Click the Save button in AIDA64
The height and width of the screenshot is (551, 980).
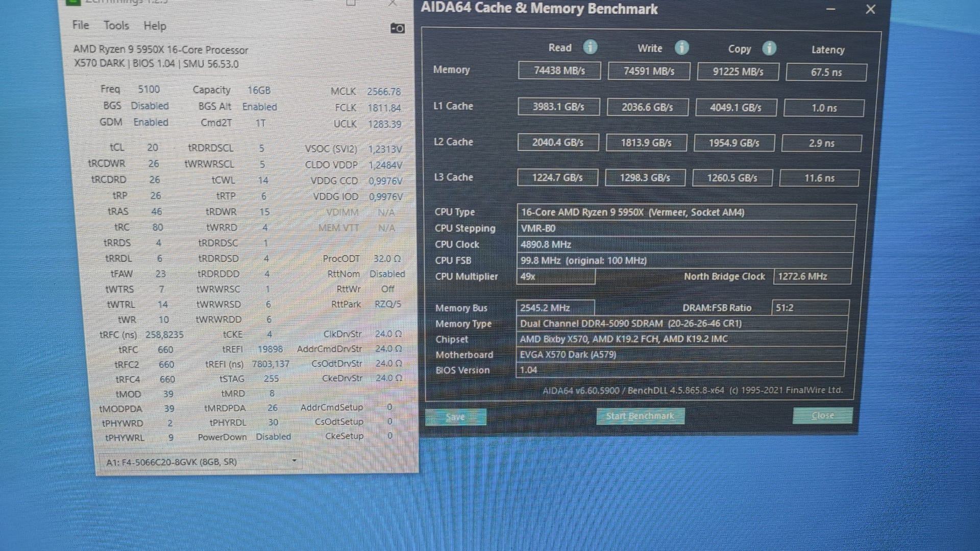(x=455, y=417)
